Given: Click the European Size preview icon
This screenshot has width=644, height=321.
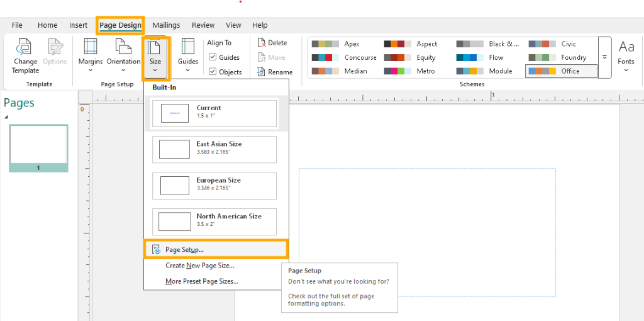Looking at the screenshot, I should click(x=175, y=186).
